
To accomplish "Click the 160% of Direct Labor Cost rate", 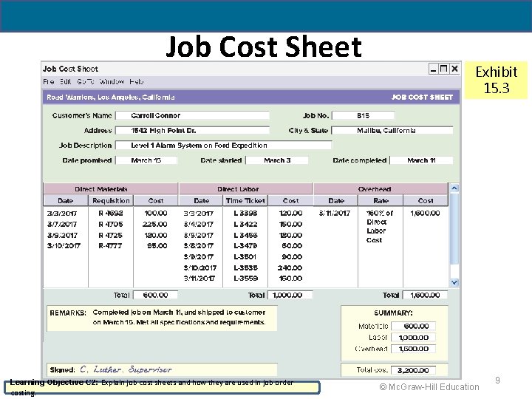I will click(x=379, y=227).
